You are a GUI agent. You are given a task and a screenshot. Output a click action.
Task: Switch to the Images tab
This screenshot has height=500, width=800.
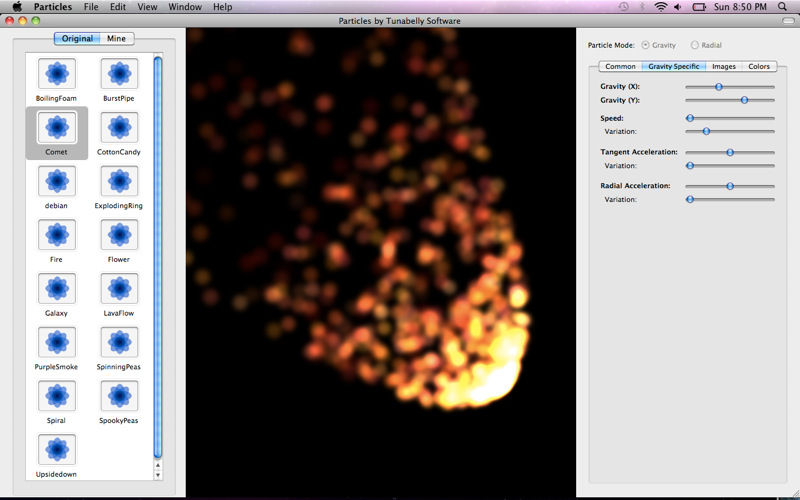point(724,67)
